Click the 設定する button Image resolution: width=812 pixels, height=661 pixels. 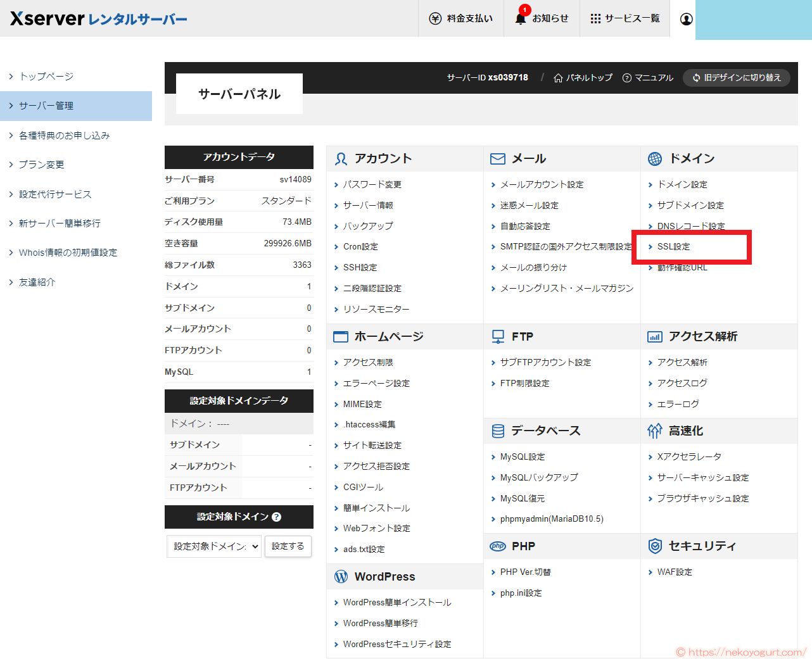click(288, 546)
